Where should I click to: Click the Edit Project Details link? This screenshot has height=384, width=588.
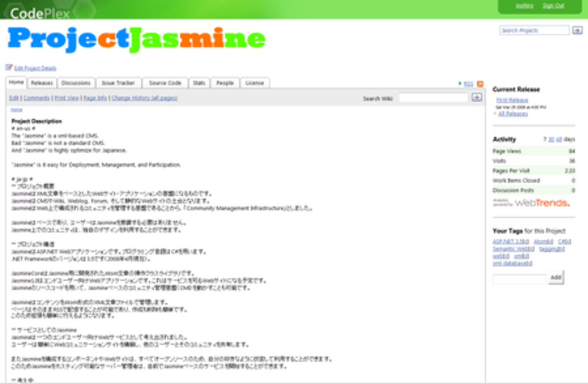pyautogui.click(x=35, y=68)
